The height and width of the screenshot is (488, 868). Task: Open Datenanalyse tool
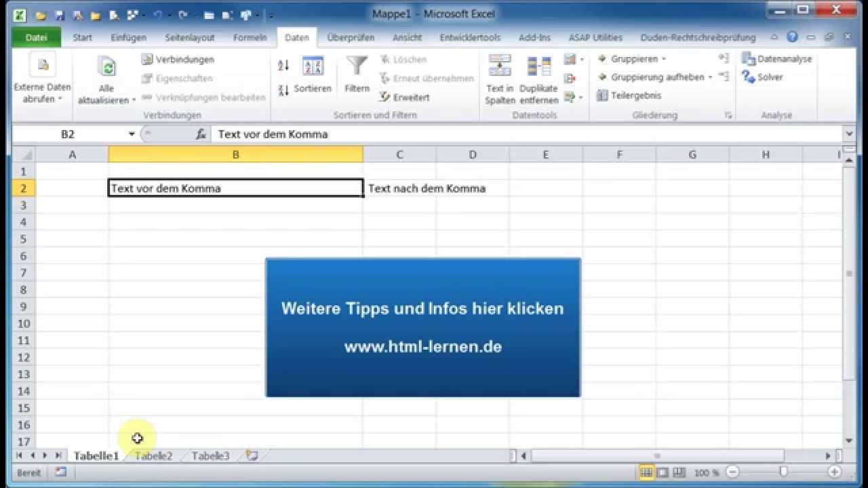[776, 59]
